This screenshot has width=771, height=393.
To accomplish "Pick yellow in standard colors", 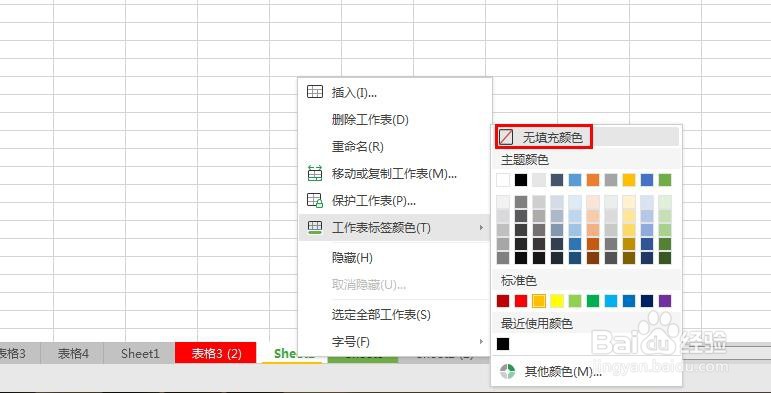I will (557, 301).
